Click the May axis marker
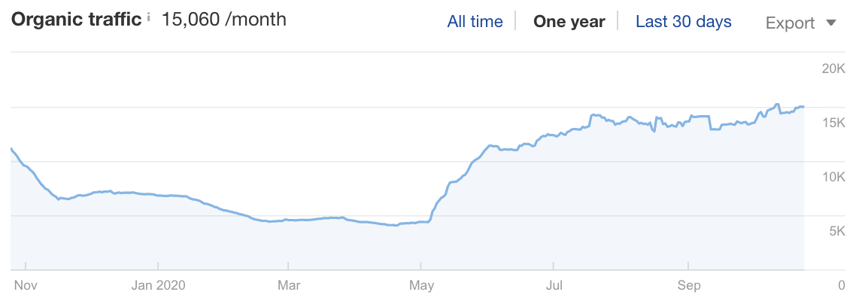This screenshot has width=868, height=307. [423, 285]
